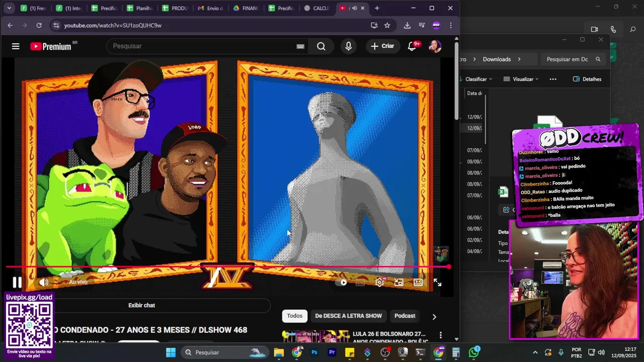Go back in Chrome
Screen dimensions: 644x362
tap(10, 25)
